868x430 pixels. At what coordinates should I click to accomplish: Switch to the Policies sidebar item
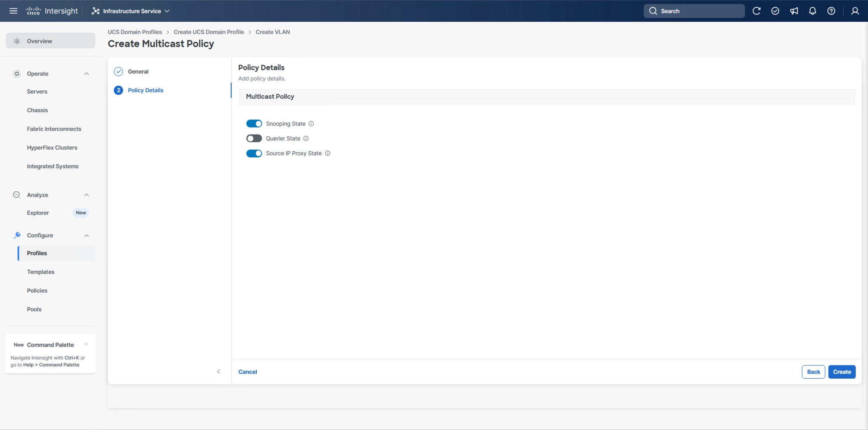[37, 290]
